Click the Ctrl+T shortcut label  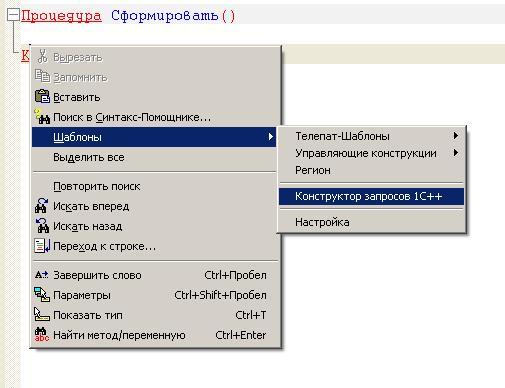[x=251, y=315]
